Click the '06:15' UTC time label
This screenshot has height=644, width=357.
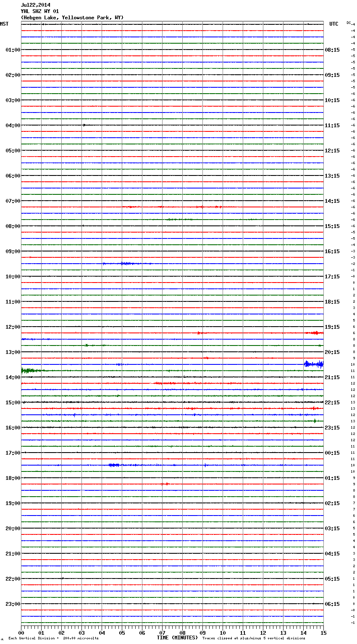332,604
